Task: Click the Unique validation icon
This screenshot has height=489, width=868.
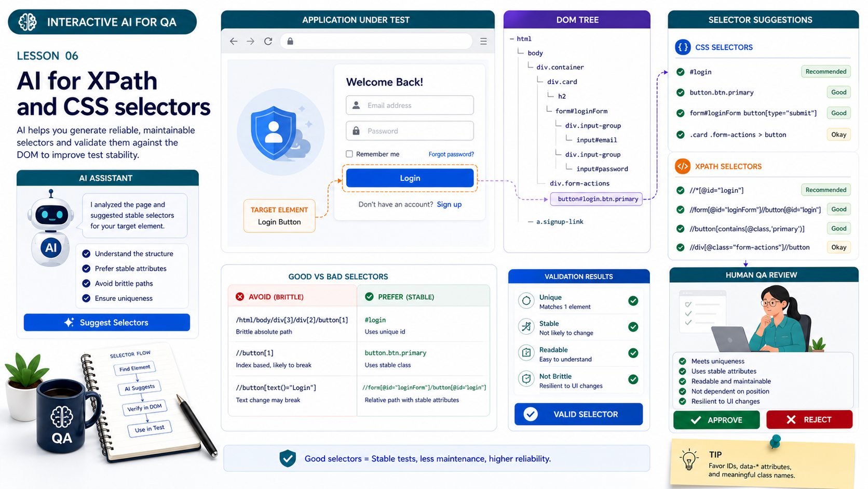Action: tap(526, 300)
